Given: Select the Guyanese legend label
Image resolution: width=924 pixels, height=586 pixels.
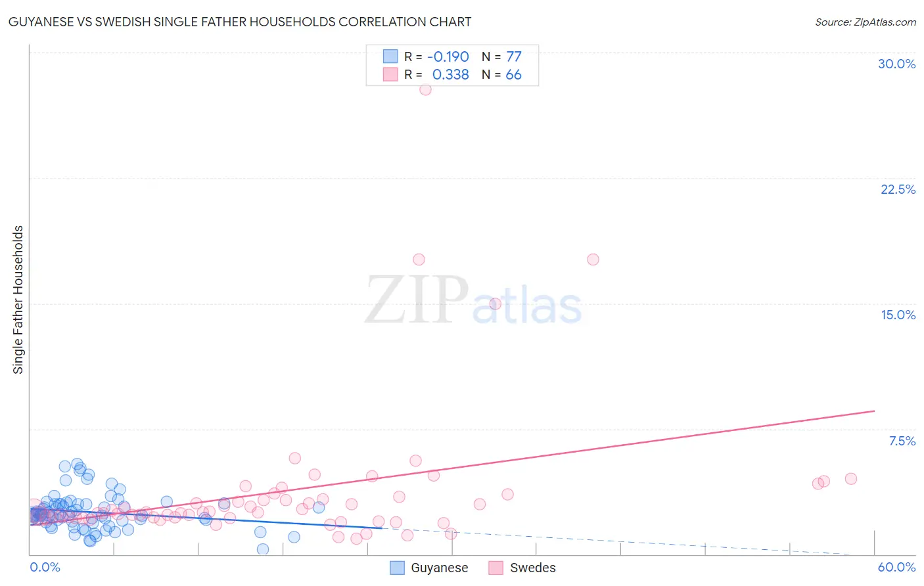Looking at the screenshot, I should coord(439,568).
